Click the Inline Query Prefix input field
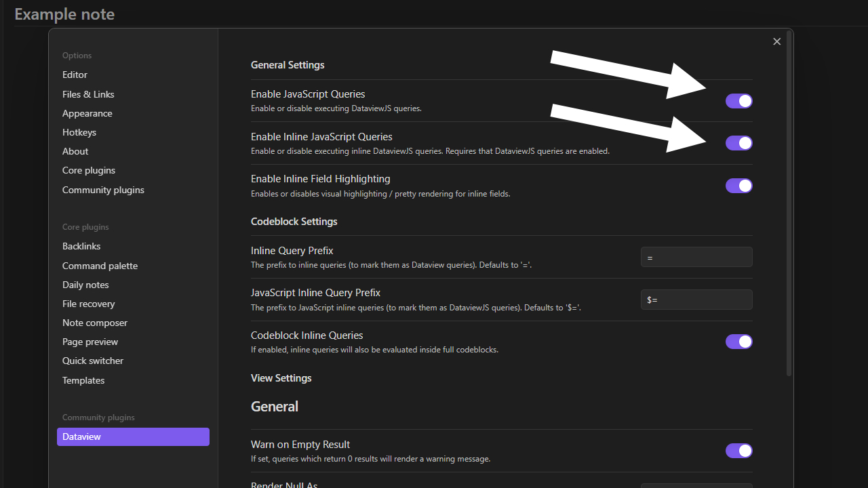The height and width of the screenshot is (488, 868). click(696, 258)
